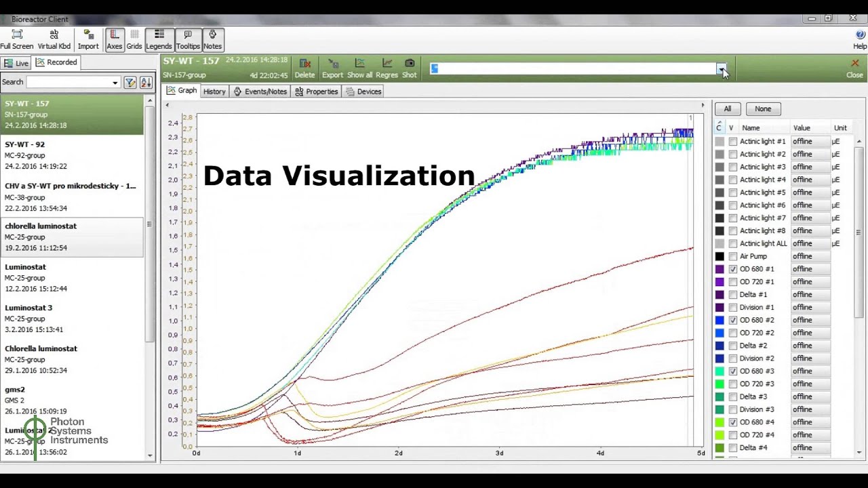Image resolution: width=868 pixels, height=488 pixels.
Task: Click the OD 720 #4 offline value
Action: [810, 434]
